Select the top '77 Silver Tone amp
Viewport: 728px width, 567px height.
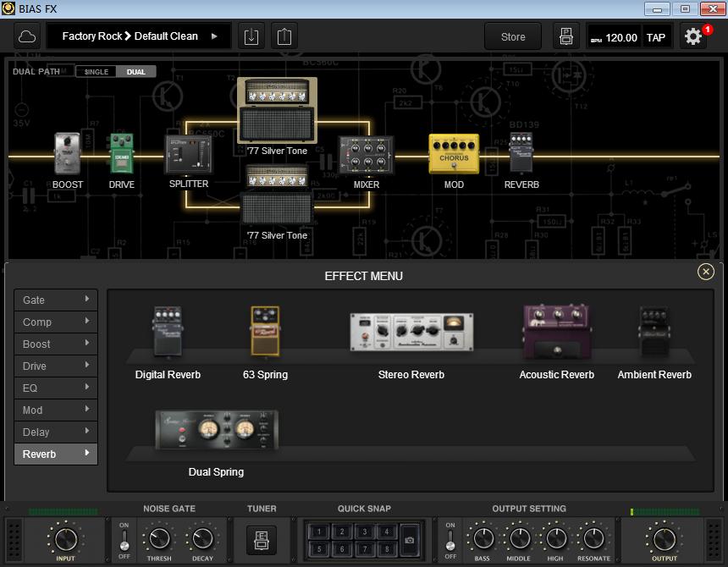tap(278, 110)
